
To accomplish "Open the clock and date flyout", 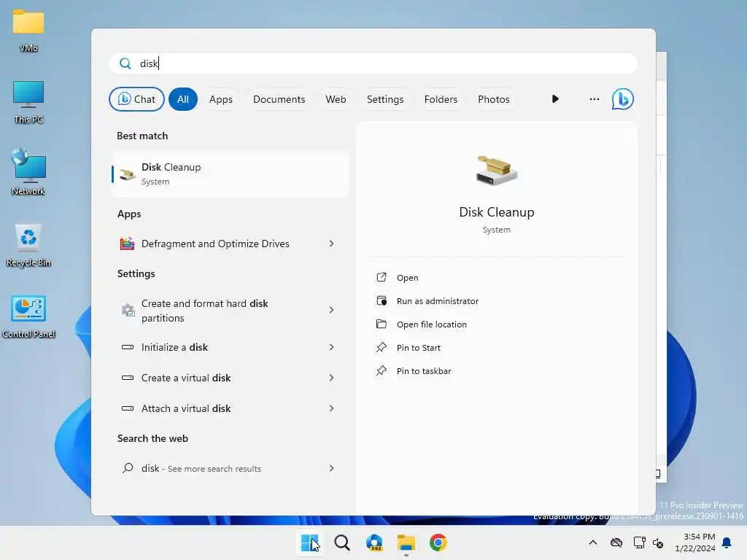I will click(695, 542).
